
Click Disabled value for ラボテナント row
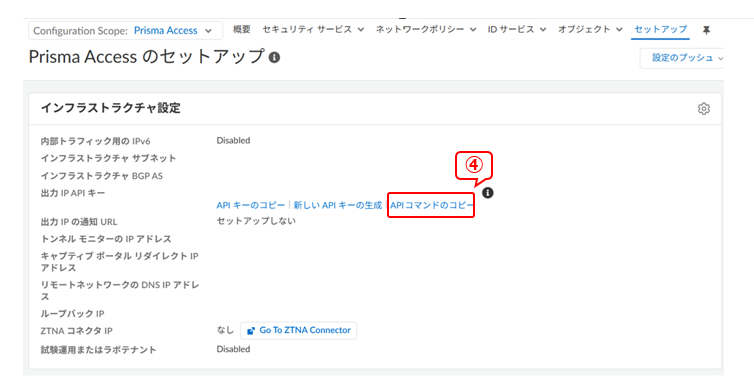[233, 349]
